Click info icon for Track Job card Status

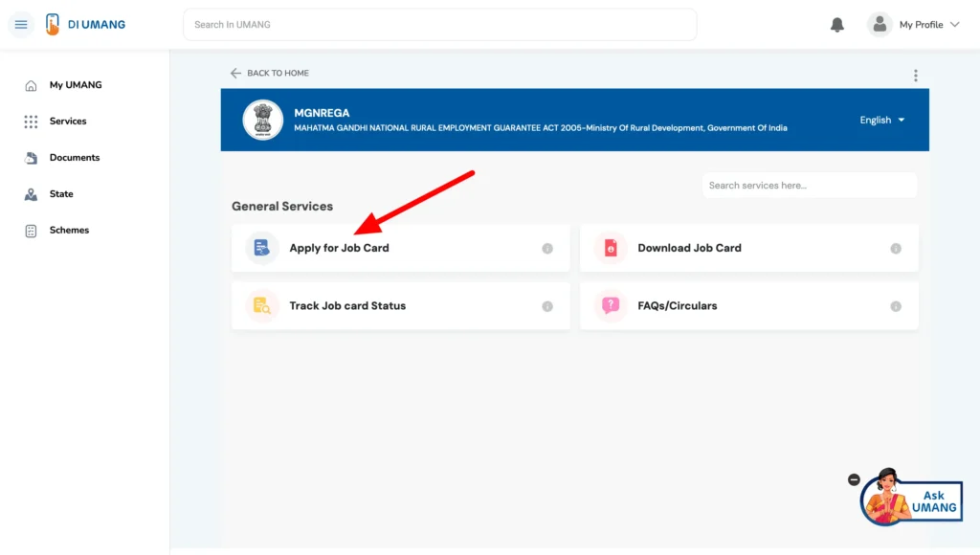[547, 307]
